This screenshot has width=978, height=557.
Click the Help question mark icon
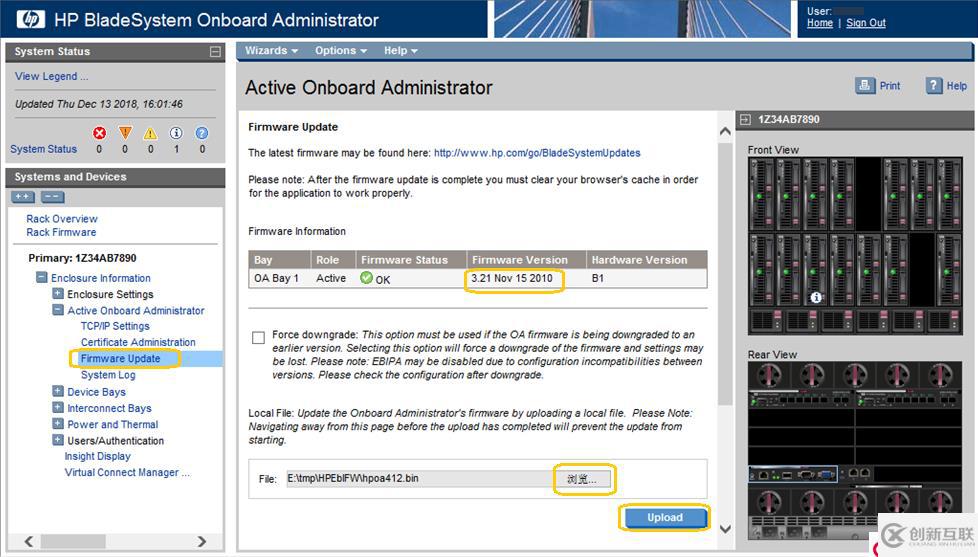pyautogui.click(x=934, y=85)
